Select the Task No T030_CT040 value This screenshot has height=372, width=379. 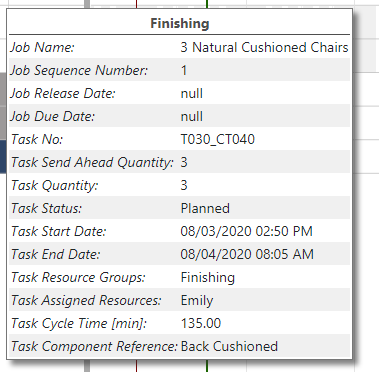click(x=218, y=139)
